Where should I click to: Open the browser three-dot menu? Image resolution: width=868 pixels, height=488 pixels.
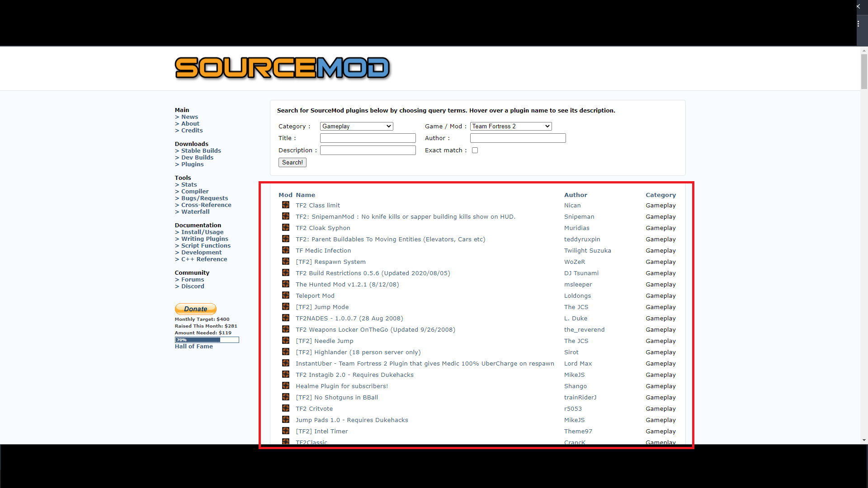click(x=858, y=23)
